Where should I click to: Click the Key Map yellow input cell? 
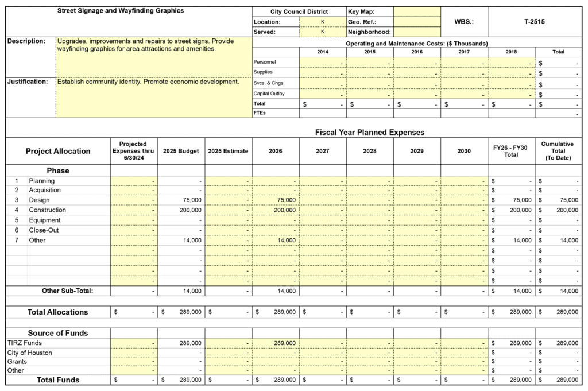(417, 11)
